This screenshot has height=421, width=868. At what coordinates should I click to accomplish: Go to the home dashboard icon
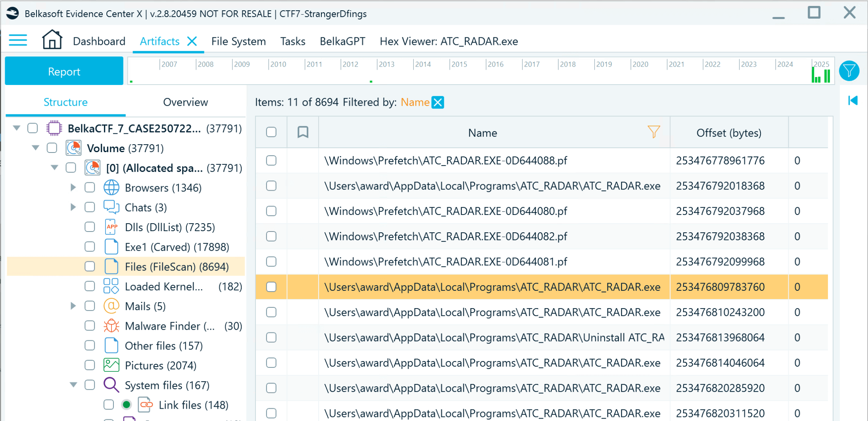click(52, 40)
